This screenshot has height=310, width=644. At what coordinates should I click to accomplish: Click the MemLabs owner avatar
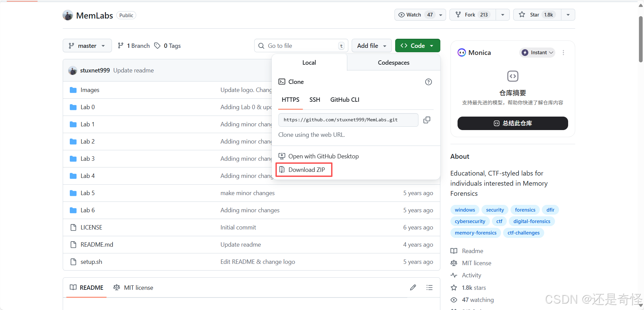click(68, 15)
